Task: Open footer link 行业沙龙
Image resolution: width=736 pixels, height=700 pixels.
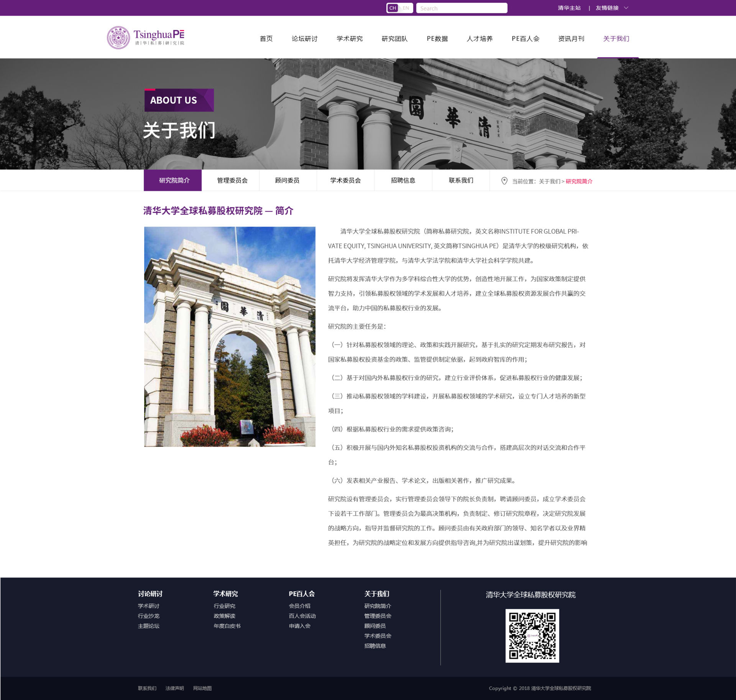Action: (x=148, y=616)
